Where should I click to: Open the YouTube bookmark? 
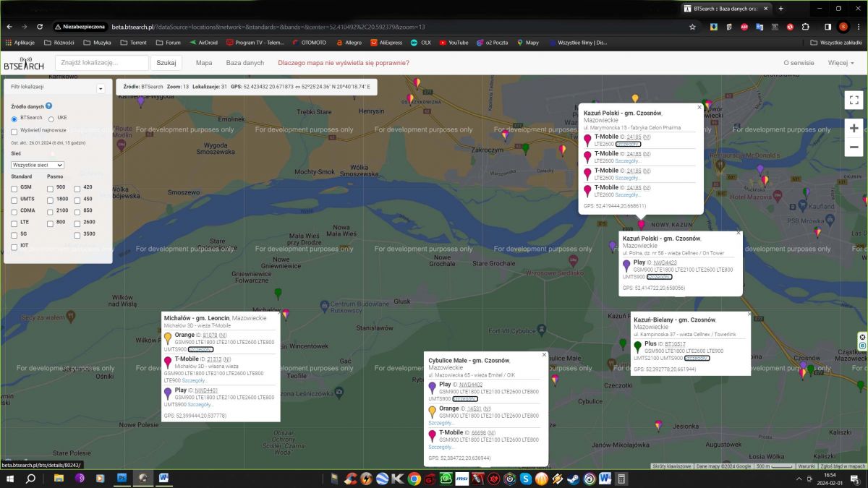coord(454,43)
